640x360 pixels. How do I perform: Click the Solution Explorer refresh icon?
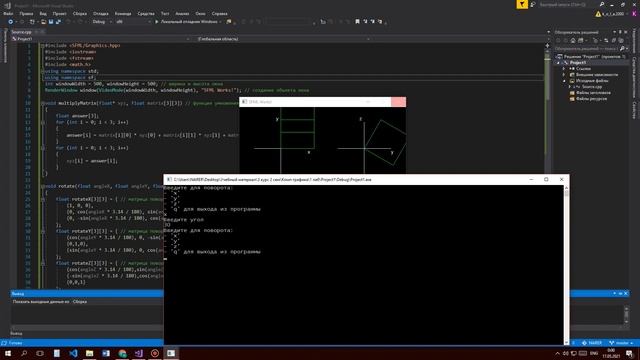point(606,40)
